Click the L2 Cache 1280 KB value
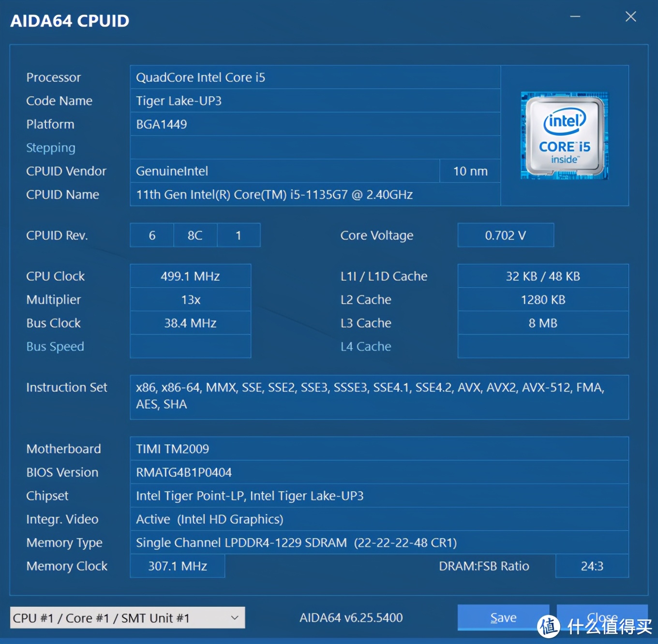The width and height of the screenshot is (658, 644). coord(542,299)
